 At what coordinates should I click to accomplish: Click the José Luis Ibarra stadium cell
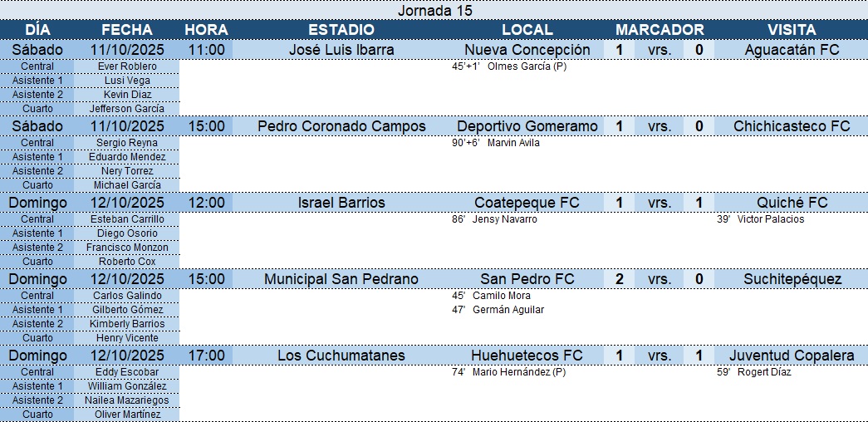tap(341, 50)
